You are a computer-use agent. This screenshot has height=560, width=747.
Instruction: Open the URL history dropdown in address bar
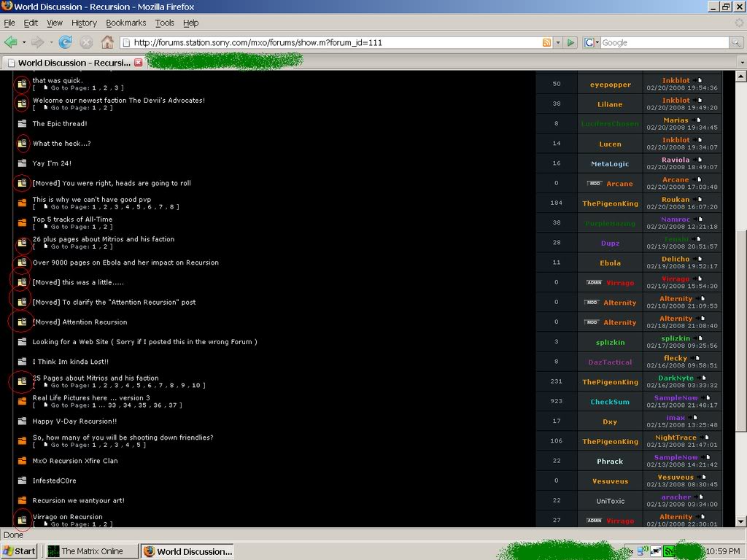coord(558,42)
